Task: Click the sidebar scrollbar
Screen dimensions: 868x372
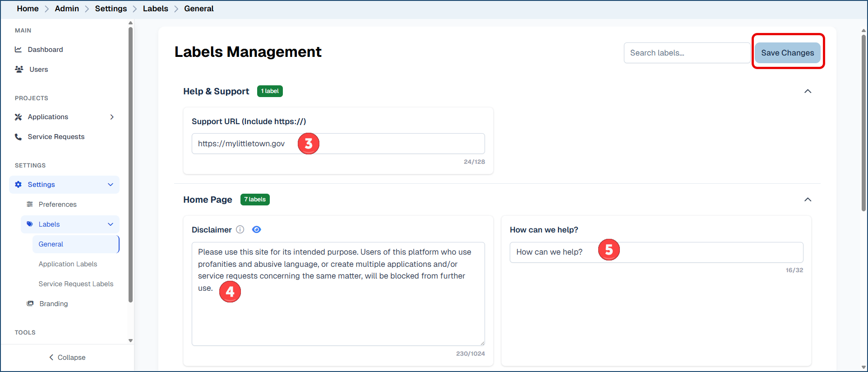Action: pyautogui.click(x=130, y=165)
